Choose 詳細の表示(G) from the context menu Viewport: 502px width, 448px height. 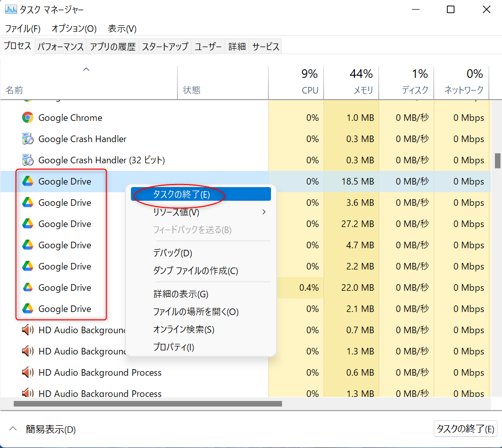(201, 294)
